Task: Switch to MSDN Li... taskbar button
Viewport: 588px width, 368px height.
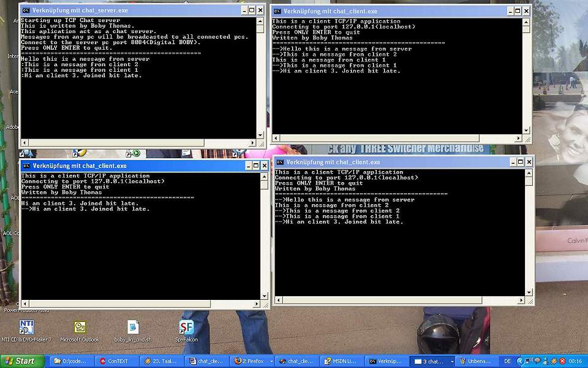Action: [x=342, y=361]
